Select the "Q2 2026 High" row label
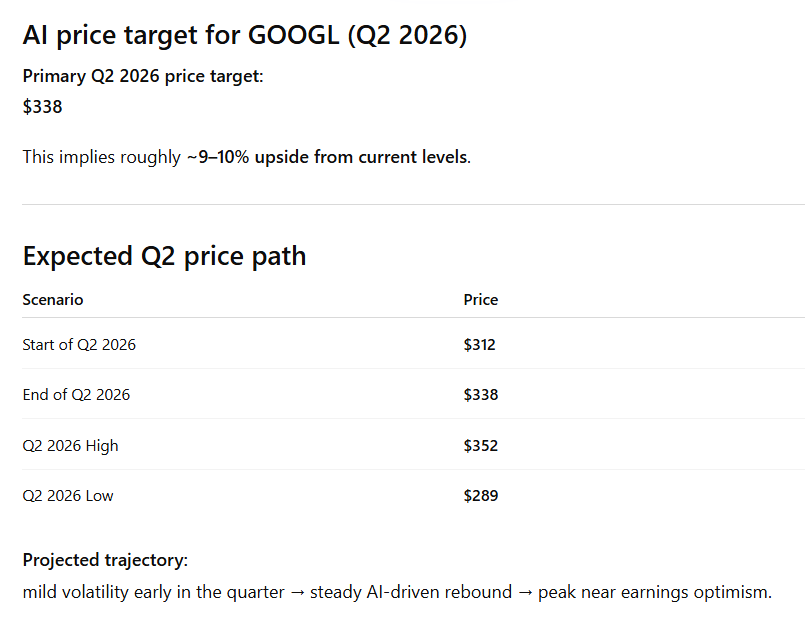Screen dimensions: 805x621 pyautogui.click(x=70, y=446)
